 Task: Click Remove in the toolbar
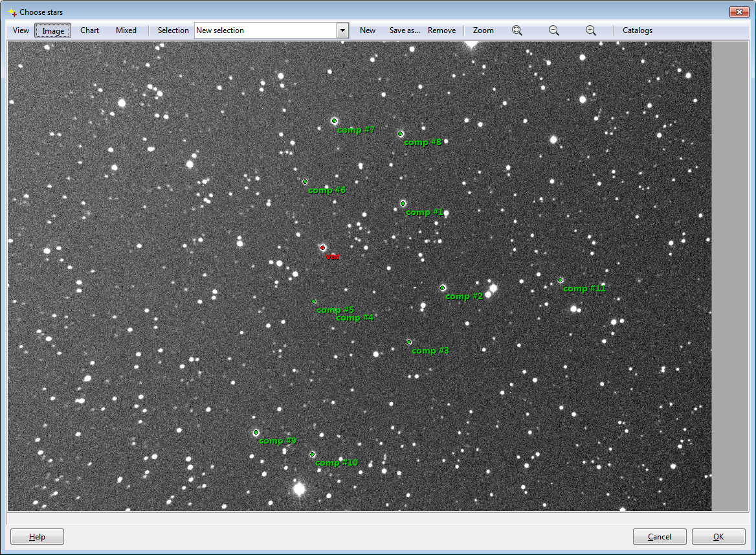pyautogui.click(x=441, y=30)
